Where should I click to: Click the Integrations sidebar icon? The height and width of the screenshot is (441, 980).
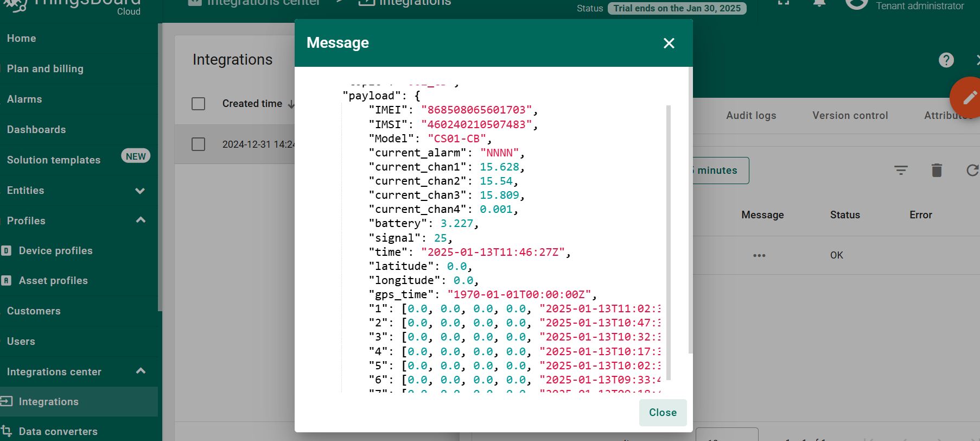[6, 401]
